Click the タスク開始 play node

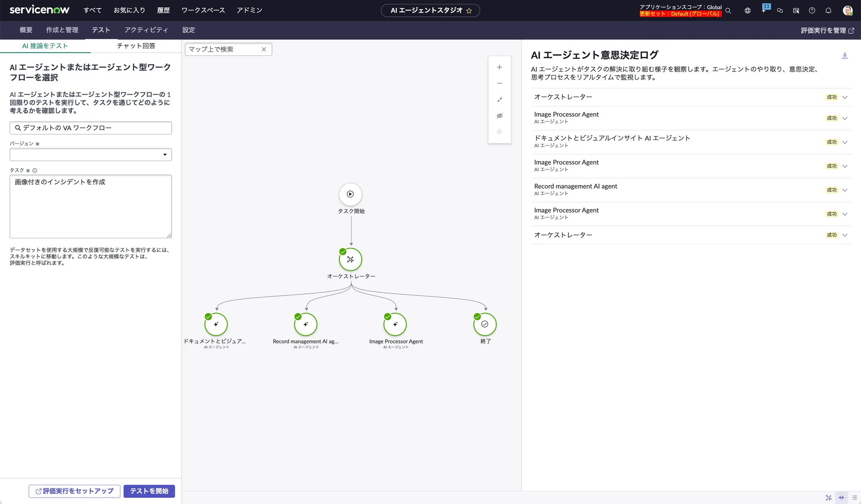(350, 194)
